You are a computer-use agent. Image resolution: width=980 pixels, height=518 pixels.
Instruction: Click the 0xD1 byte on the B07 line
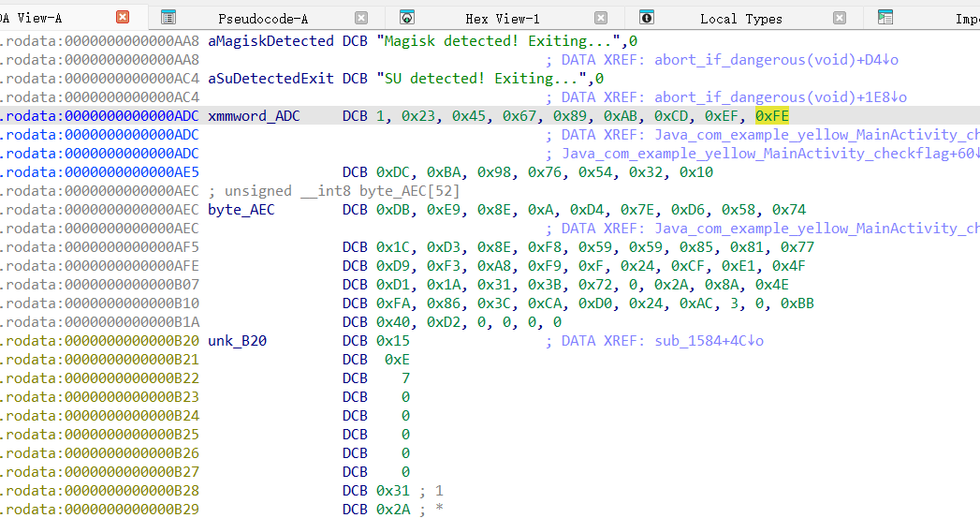click(x=392, y=286)
